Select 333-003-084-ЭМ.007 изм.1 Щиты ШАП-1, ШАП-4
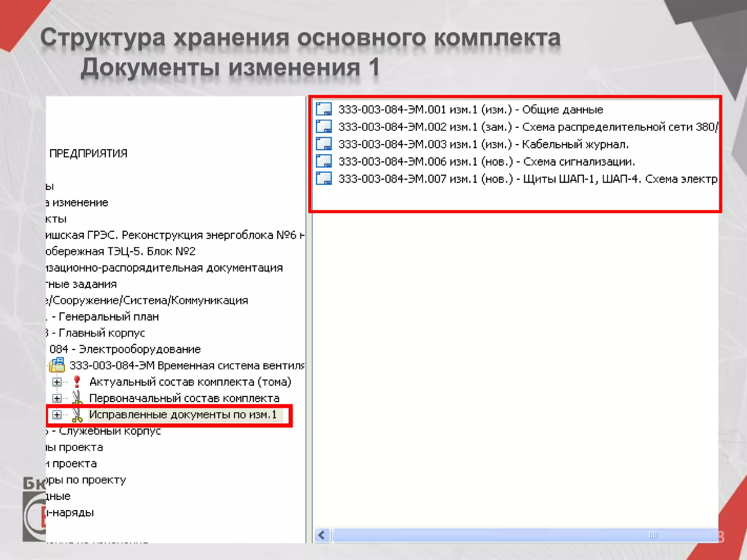This screenshot has width=747, height=560. pyautogui.click(x=528, y=179)
